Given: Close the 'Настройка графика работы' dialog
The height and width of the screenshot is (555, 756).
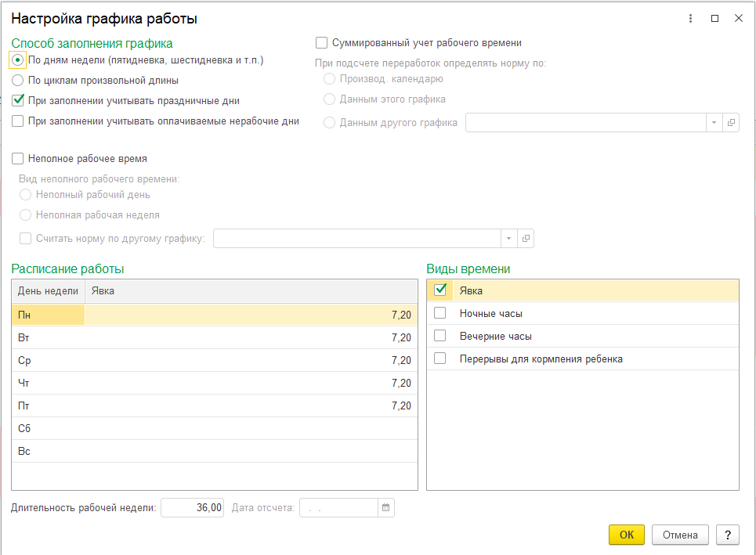Looking at the screenshot, I should 738,18.
